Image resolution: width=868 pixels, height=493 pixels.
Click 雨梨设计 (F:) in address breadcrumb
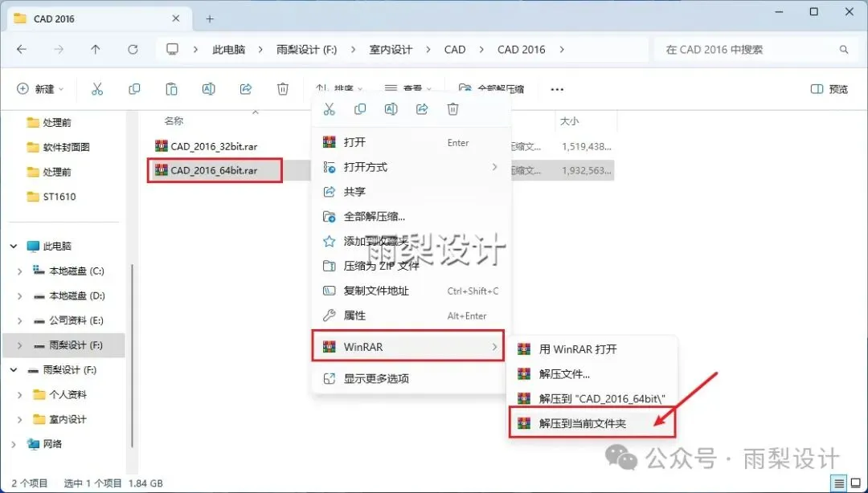tap(307, 50)
